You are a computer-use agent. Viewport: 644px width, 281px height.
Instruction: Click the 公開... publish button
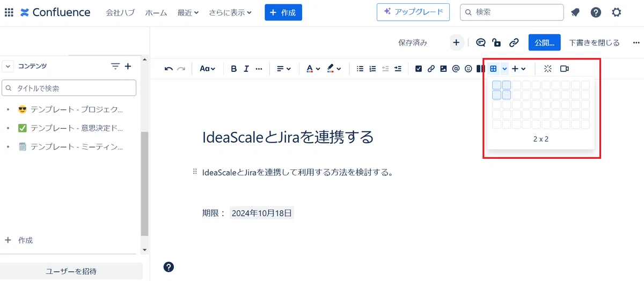[544, 42]
